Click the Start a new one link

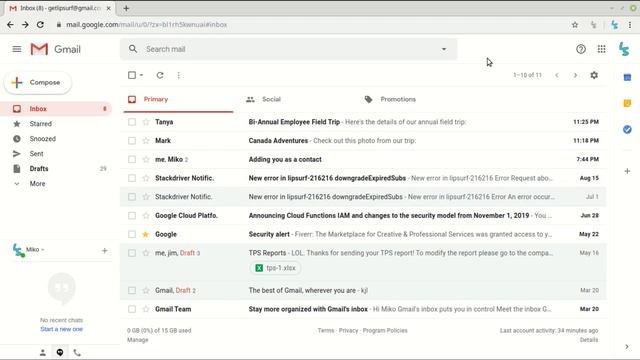[61, 329]
